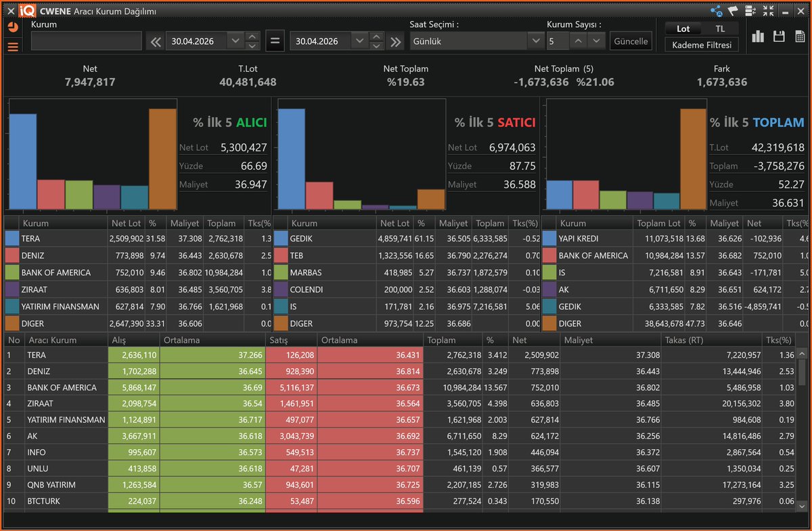Open the end date calendar dropdown

click(360, 41)
